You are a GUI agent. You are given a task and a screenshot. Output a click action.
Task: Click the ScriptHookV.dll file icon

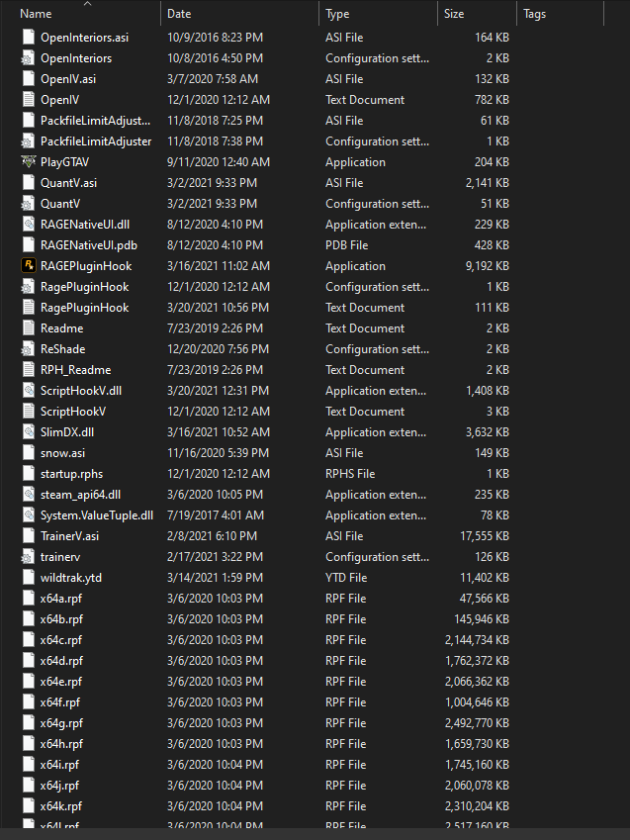click(x=29, y=391)
